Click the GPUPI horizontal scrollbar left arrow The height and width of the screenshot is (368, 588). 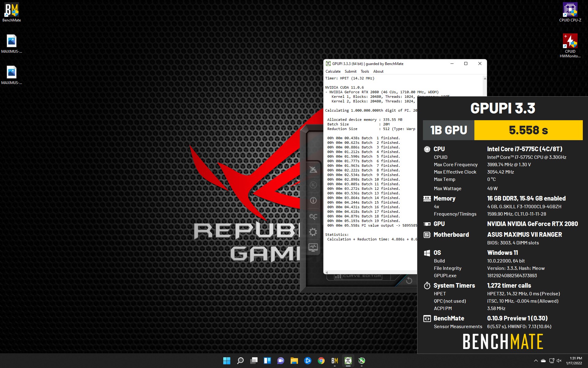pyautogui.click(x=327, y=272)
